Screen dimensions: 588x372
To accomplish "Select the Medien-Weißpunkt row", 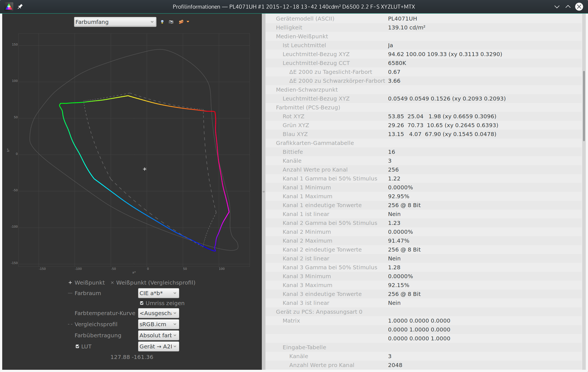I will click(x=302, y=36).
